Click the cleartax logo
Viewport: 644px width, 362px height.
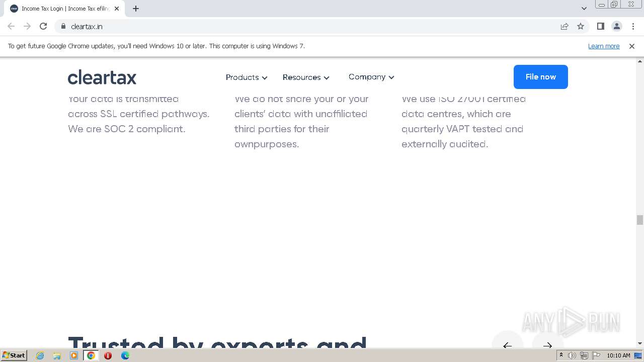102,77
